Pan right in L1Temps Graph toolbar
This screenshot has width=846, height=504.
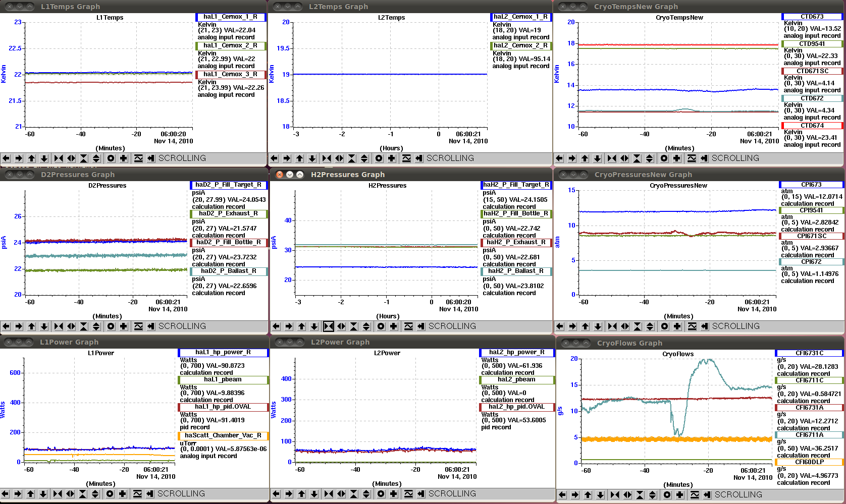pos(19,158)
